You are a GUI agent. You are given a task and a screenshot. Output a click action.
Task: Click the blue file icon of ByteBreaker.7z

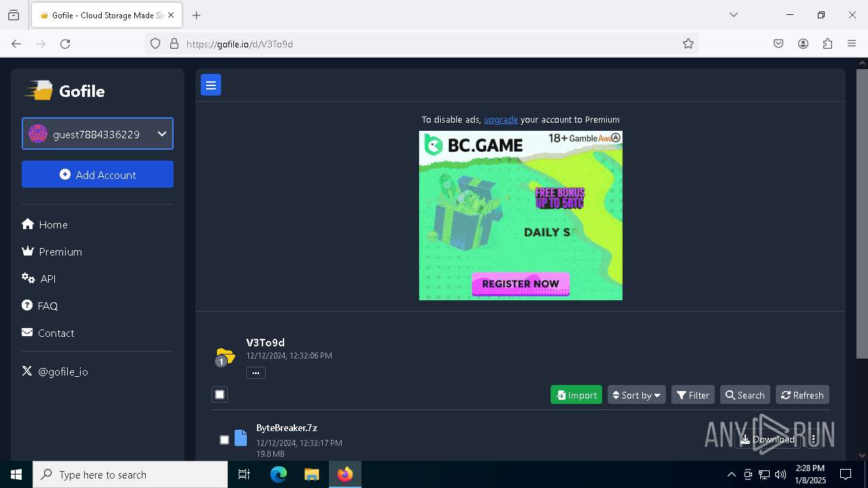point(241,438)
